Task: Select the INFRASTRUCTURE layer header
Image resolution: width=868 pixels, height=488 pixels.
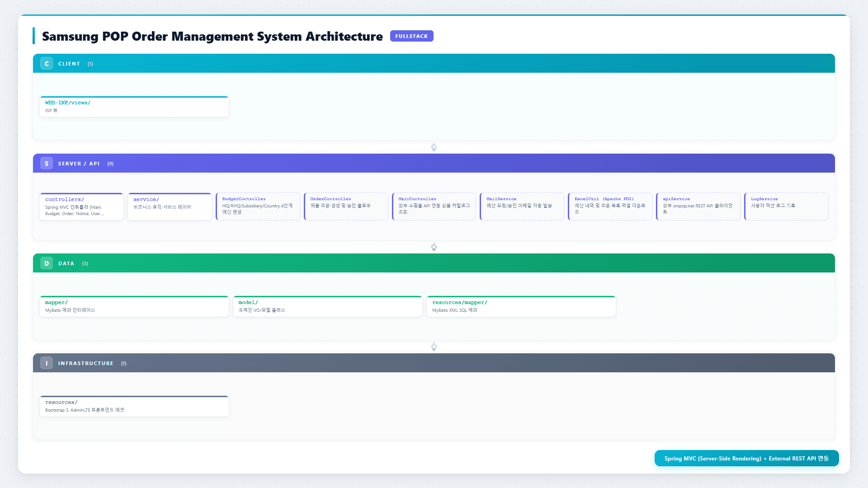Action: tap(434, 363)
